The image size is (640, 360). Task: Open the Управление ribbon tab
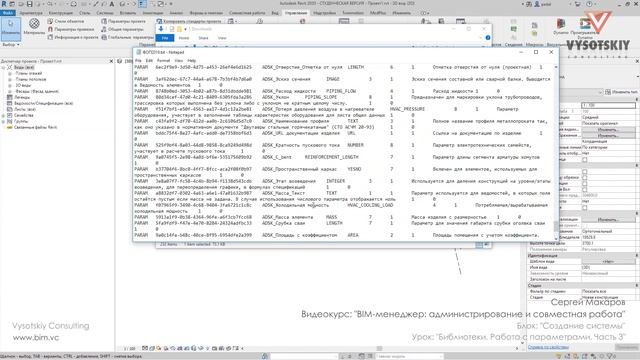pyautogui.click(x=296, y=13)
